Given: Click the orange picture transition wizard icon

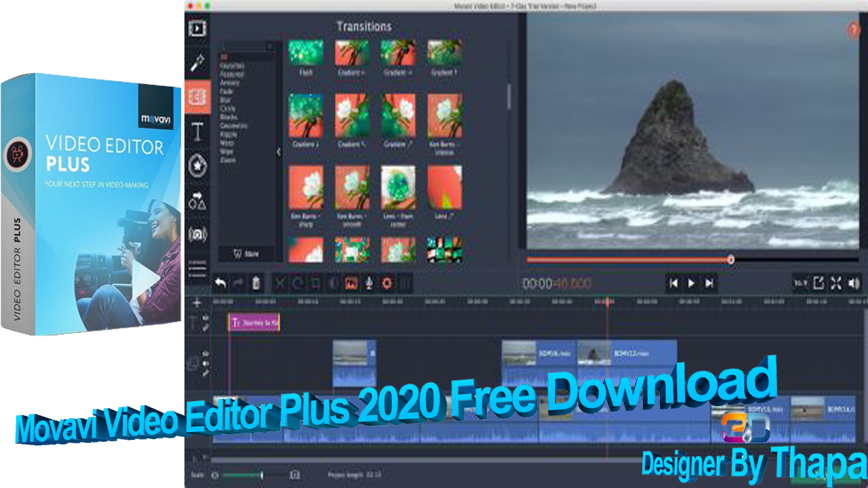Looking at the screenshot, I should (x=351, y=283).
